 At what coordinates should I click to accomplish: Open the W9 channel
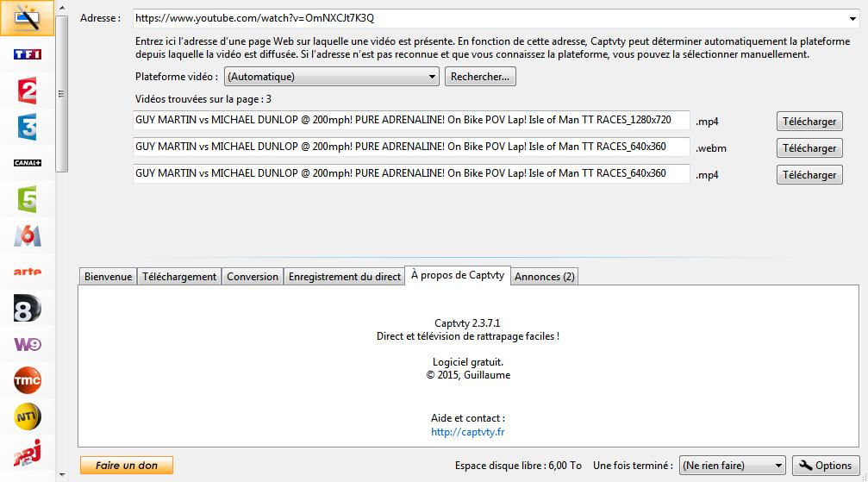pyautogui.click(x=27, y=344)
